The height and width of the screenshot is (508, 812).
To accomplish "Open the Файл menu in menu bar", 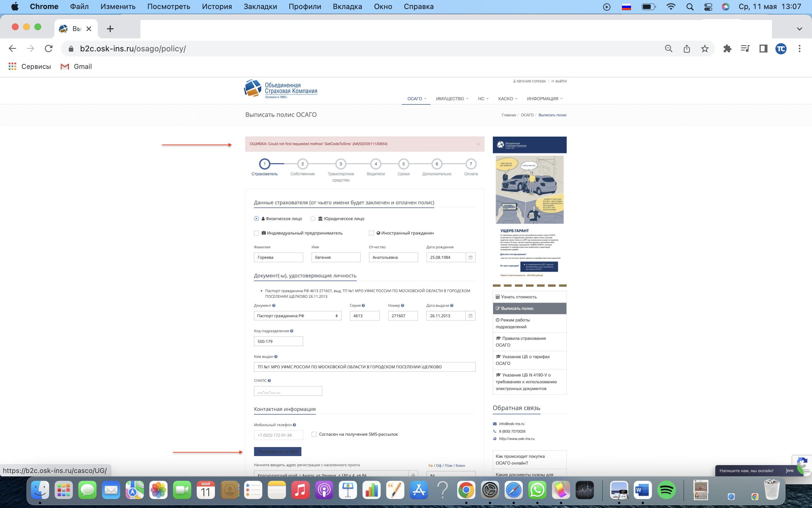I will 80,7.
